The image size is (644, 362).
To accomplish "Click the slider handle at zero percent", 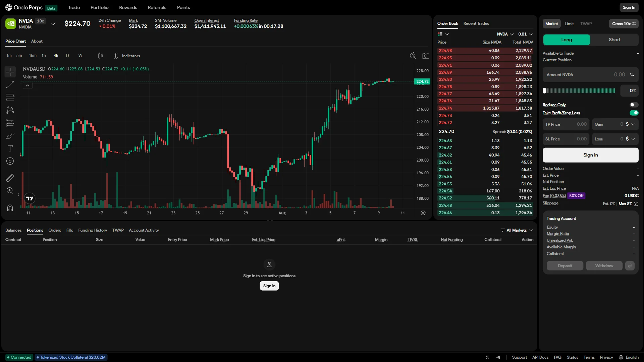I will [x=545, y=91].
